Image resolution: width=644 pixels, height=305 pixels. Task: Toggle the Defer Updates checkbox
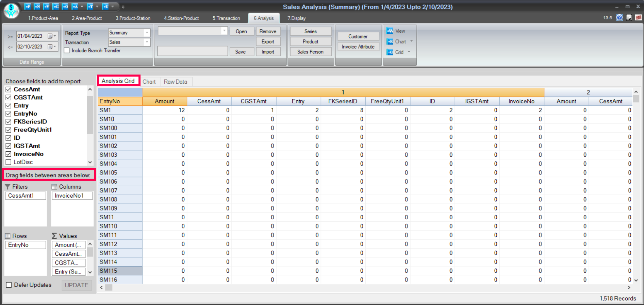[x=9, y=285]
